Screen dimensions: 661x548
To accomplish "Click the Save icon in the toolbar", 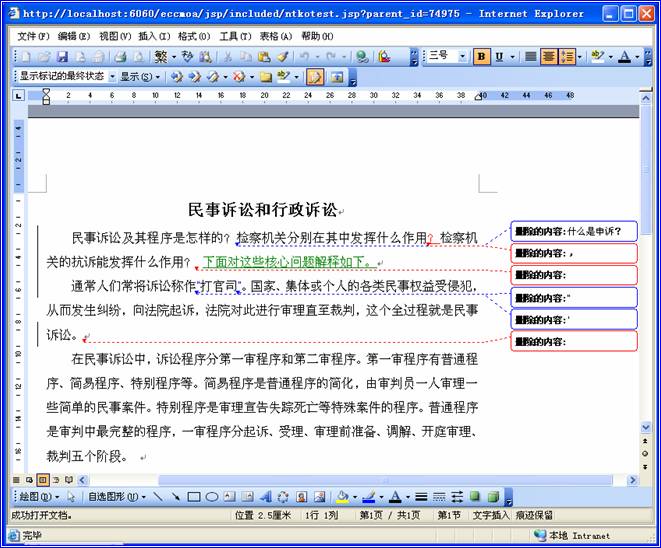I will (62, 57).
